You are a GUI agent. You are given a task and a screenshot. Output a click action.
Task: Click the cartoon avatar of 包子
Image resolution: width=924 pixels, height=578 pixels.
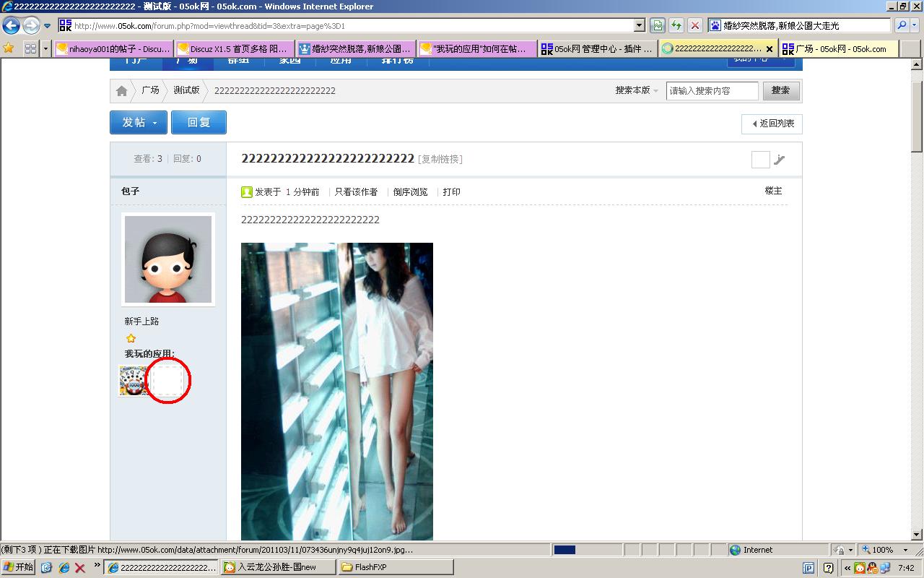point(168,259)
